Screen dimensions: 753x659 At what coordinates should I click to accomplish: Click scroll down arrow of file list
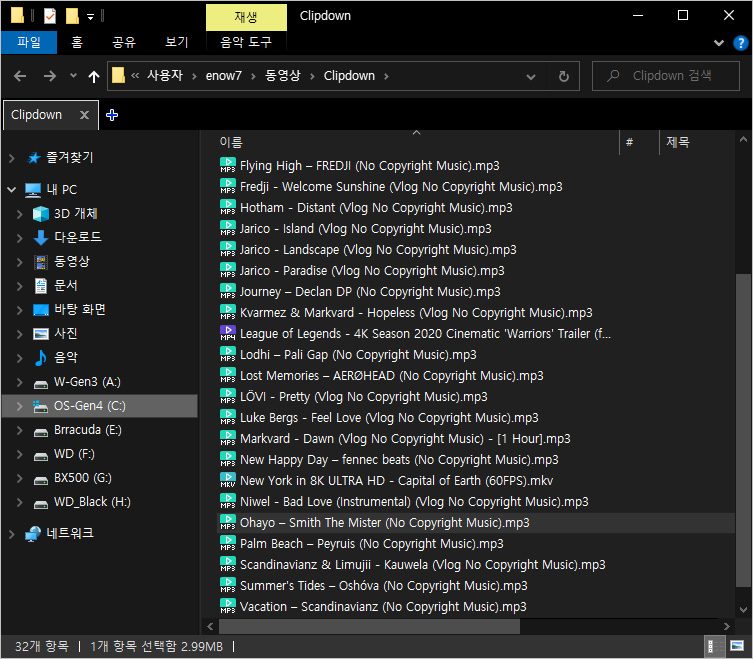pos(743,610)
